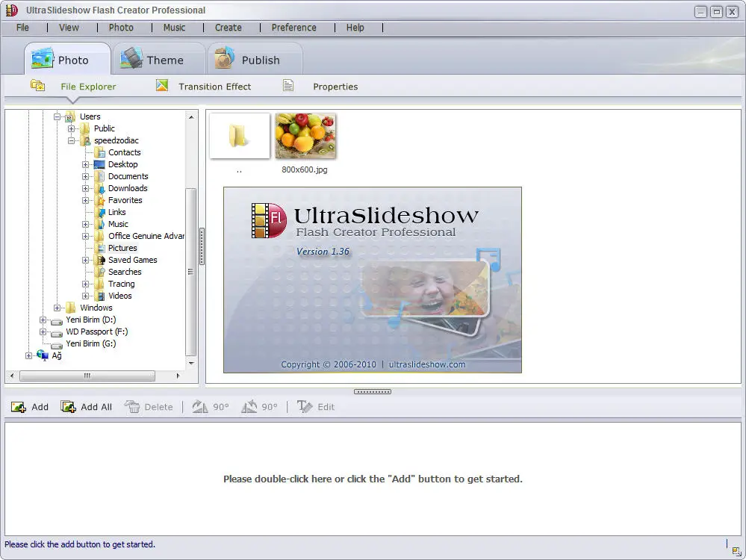
Task: Click the Videos folder icon in tree
Action: click(100, 296)
